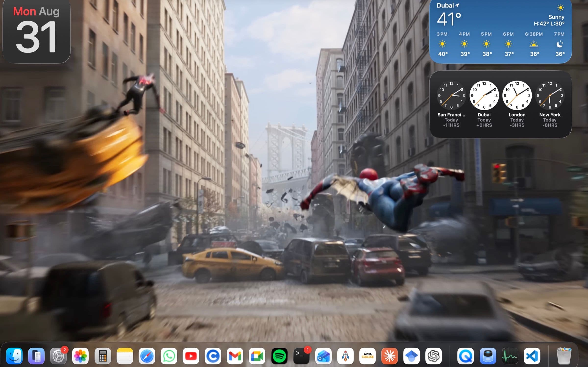Screen dimensions: 588x367
Task: Launch Microsoft Outlook from the dock
Action: tap(323, 356)
